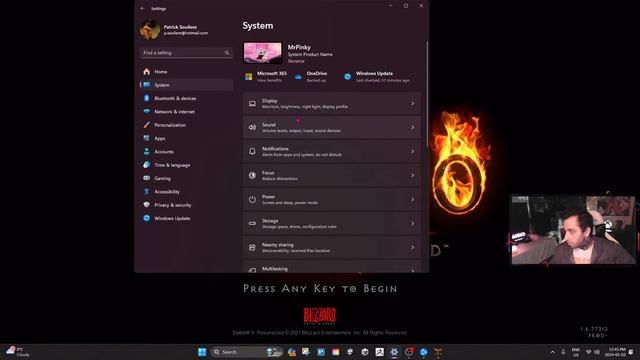Open the weather widget on the taskbar

(18, 352)
